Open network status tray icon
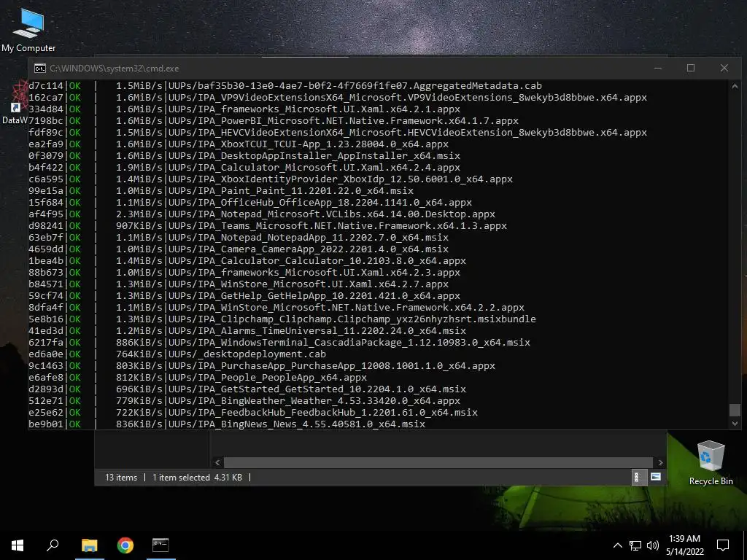 point(635,545)
